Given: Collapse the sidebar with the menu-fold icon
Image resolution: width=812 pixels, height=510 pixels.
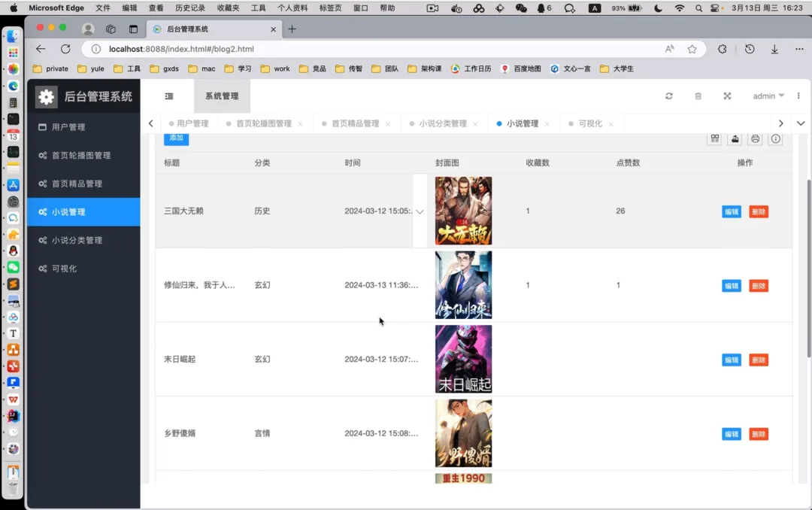Looking at the screenshot, I should 169,96.
